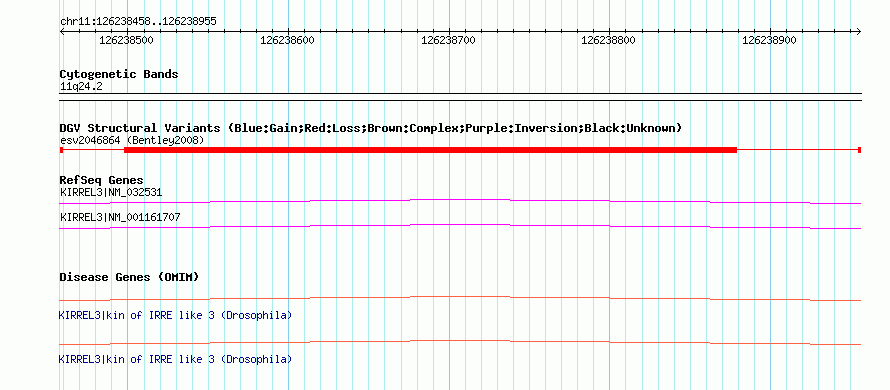Click the 126238500 ruler tick label
The width and height of the screenshot is (890, 390).
tap(126, 40)
